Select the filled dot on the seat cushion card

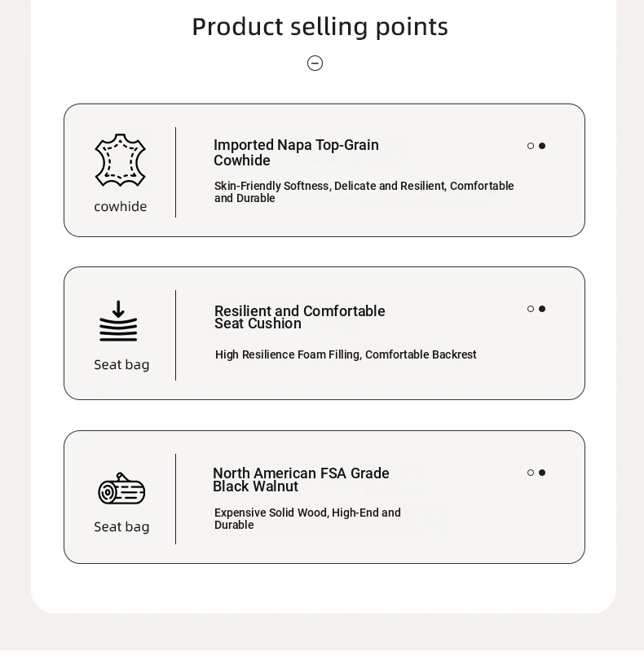pos(542,309)
